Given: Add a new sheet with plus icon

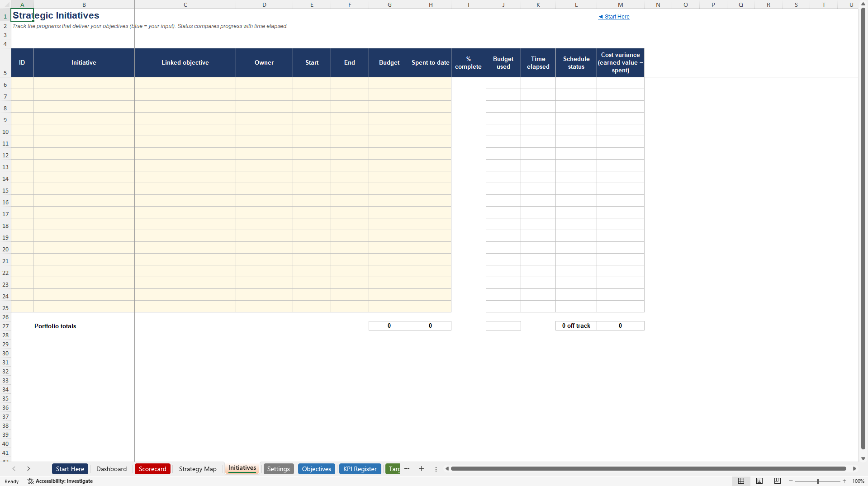Looking at the screenshot, I should [x=421, y=469].
